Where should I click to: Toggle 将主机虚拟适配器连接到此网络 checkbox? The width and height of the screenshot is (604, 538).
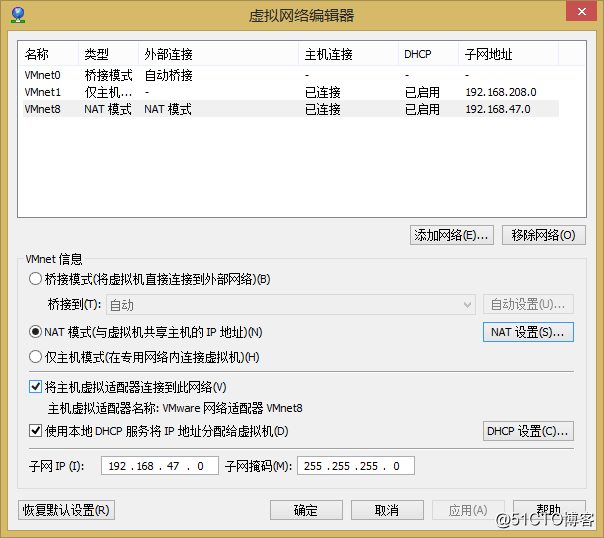click(x=35, y=386)
